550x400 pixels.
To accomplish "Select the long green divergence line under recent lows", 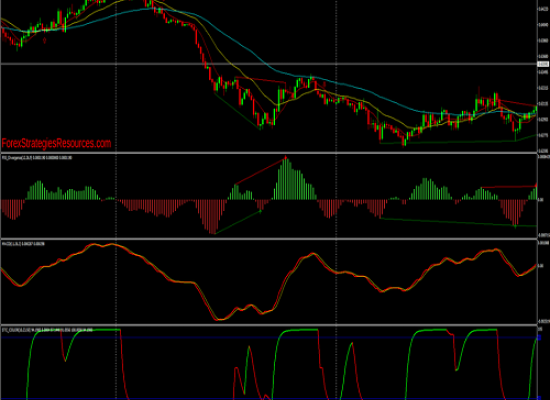I will tap(458, 222).
